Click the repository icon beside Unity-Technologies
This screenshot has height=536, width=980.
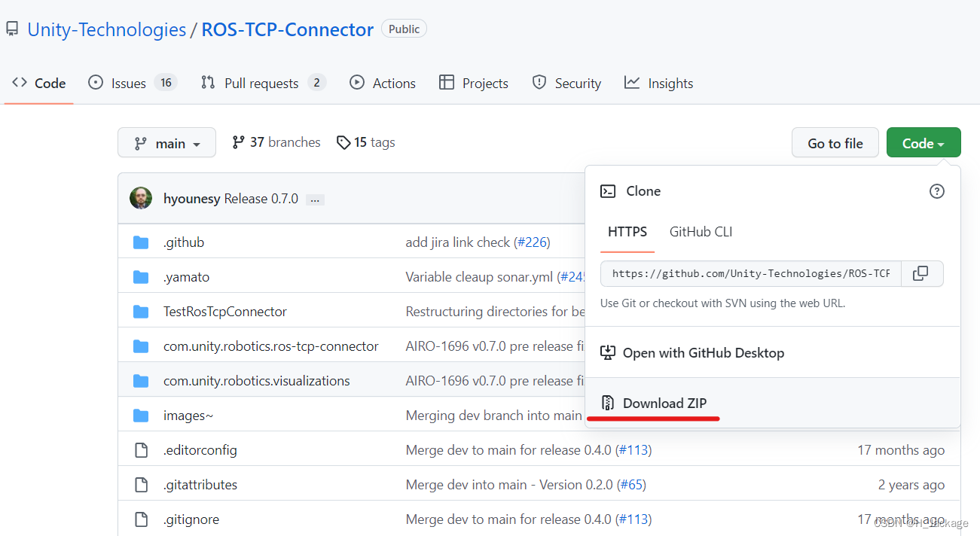12,29
